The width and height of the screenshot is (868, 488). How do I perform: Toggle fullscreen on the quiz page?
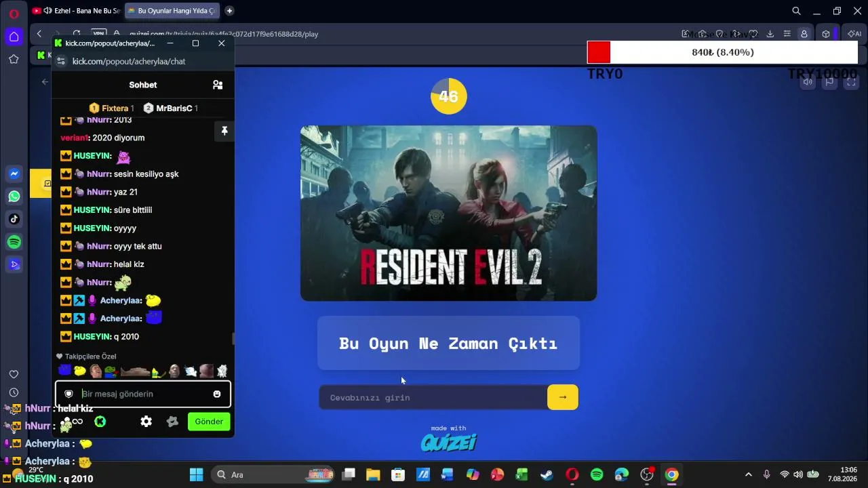coord(851,82)
